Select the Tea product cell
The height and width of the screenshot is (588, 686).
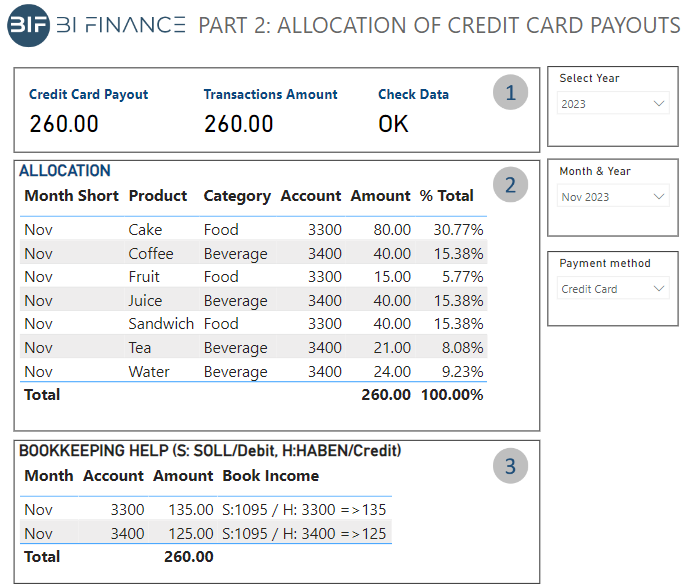(140, 348)
